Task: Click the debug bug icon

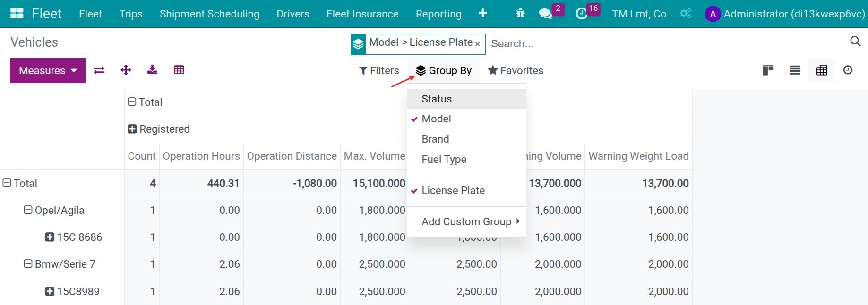Action: click(x=520, y=14)
